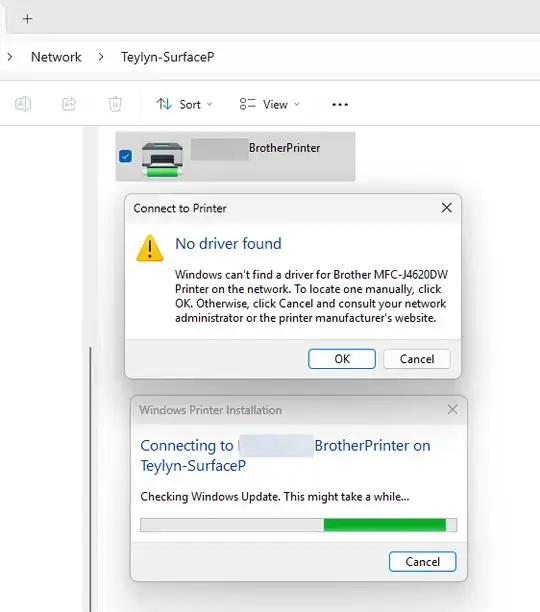Expand the chevron between Network and Teylyn-SurfaceP
The image size is (540, 612).
[x=101, y=57]
